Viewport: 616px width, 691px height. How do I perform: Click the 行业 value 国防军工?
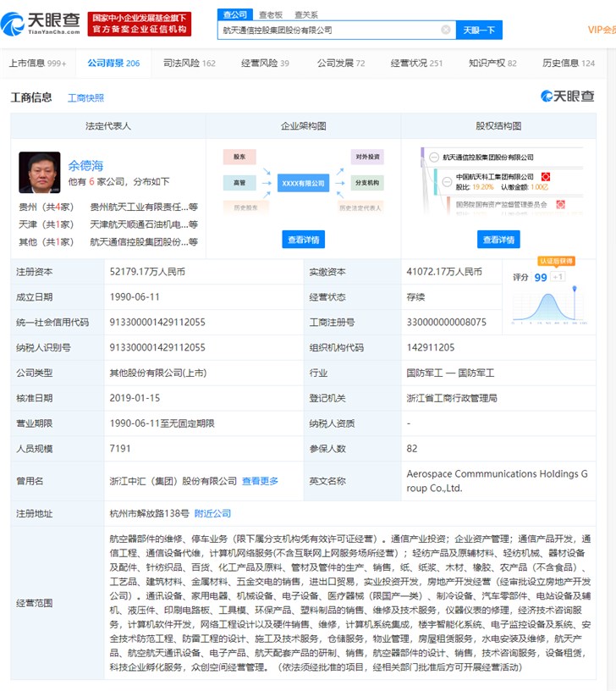[x=450, y=373]
